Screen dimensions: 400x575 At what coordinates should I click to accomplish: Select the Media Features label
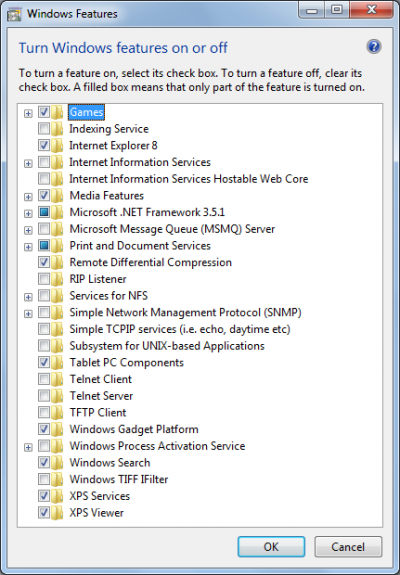[x=107, y=195]
